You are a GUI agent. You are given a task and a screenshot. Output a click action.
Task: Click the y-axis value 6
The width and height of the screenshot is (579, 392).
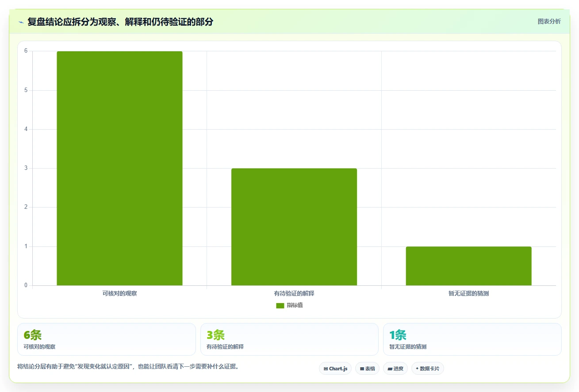pos(26,51)
